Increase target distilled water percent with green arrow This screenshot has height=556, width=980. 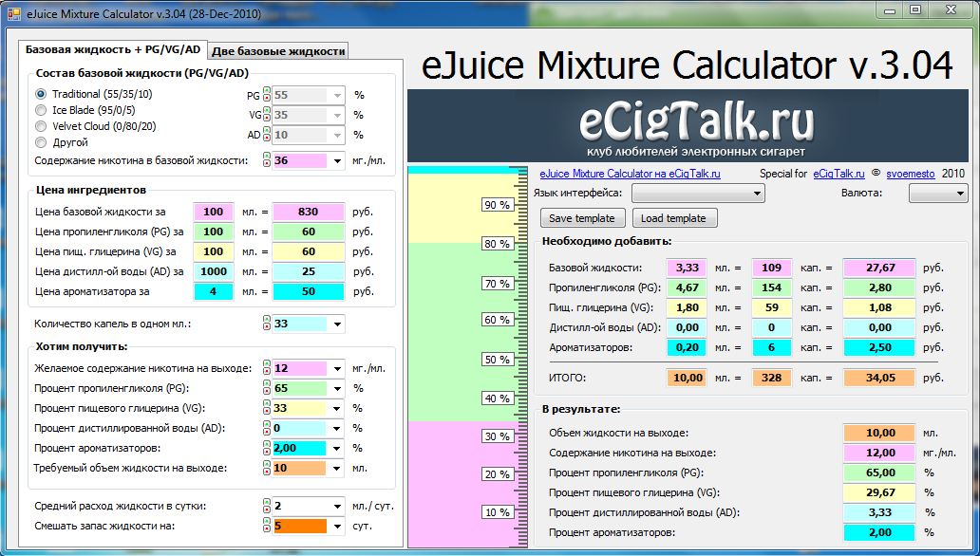coord(267,425)
